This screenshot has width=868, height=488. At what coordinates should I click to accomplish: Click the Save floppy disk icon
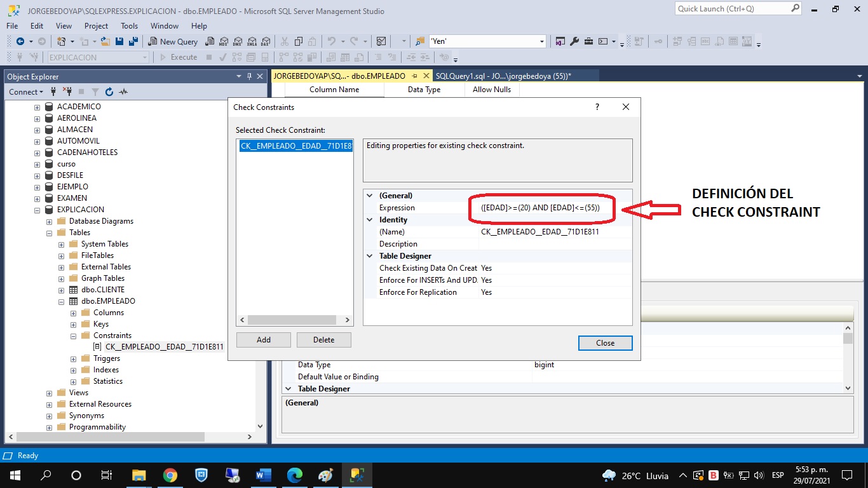[x=120, y=41]
